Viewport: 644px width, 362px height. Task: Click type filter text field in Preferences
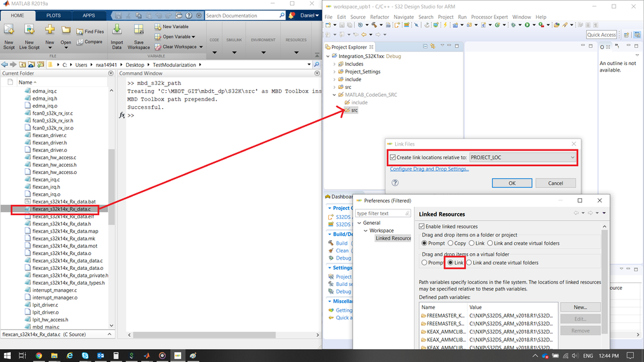(382, 213)
